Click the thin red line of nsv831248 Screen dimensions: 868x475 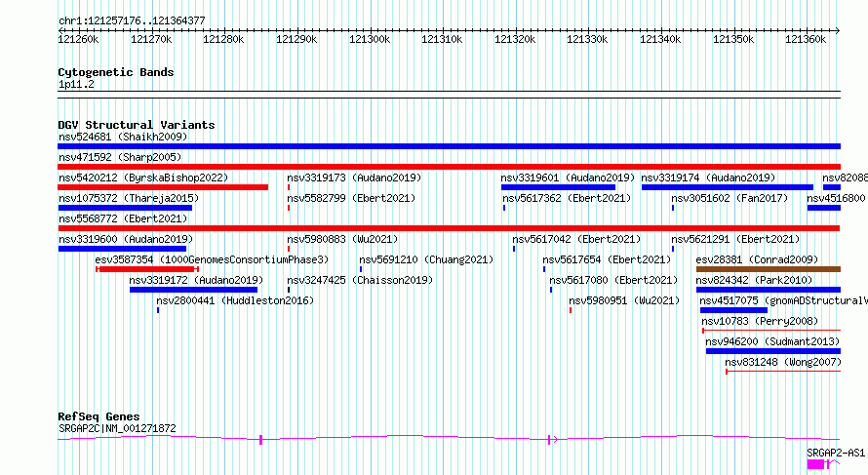pos(783,372)
